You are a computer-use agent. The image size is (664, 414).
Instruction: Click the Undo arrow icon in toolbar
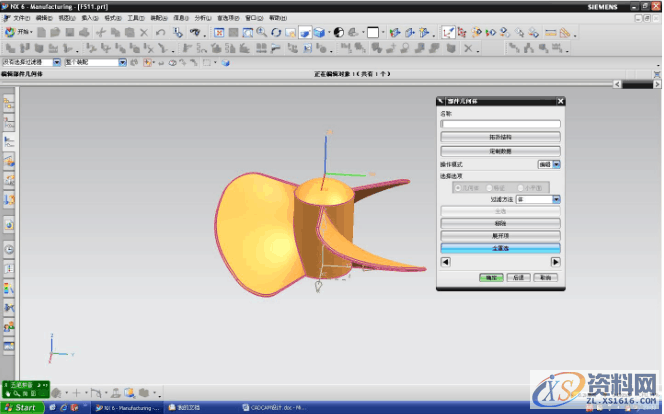pos(160,33)
